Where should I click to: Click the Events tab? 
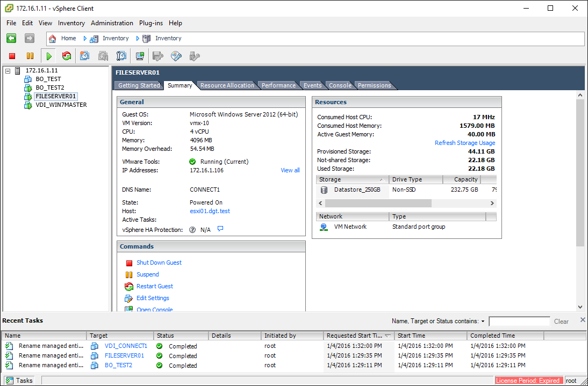click(x=312, y=85)
